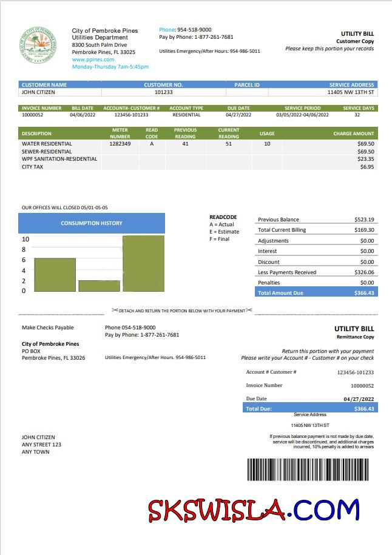
Task: Click the shortest bar in consumption chart
Action: [x=99, y=286]
